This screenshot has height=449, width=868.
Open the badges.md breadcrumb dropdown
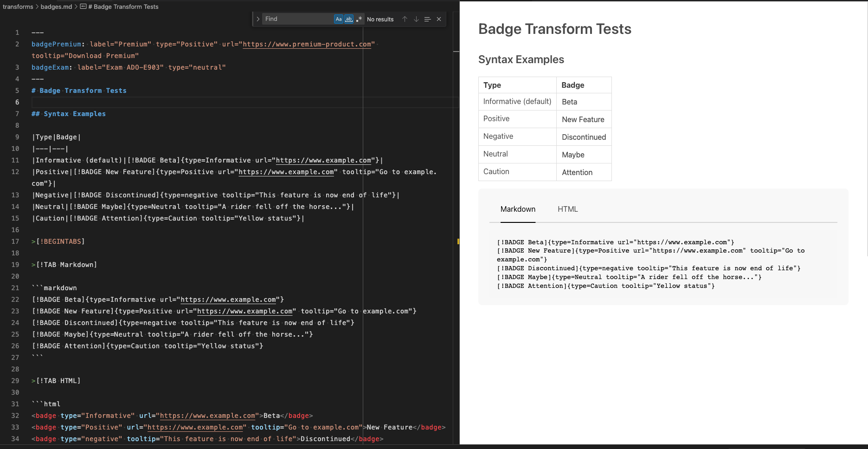(x=56, y=7)
